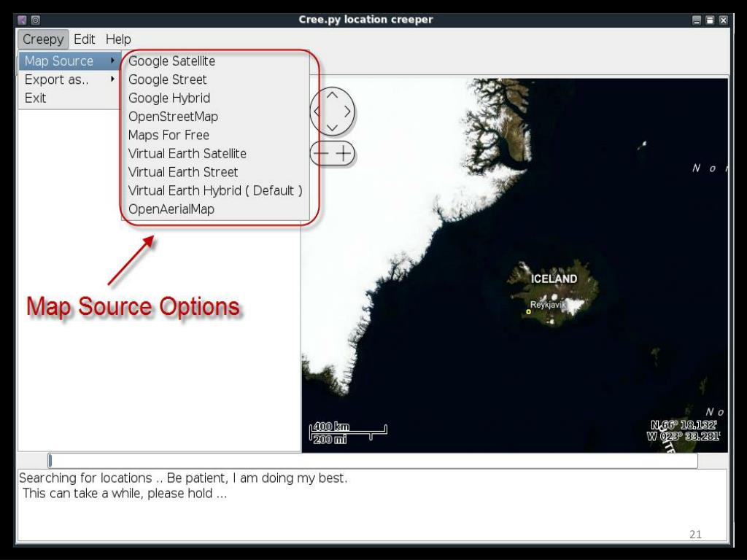This screenshot has height=560, width=747.
Task: Click the 400 km scale bar
Action: coord(348,432)
